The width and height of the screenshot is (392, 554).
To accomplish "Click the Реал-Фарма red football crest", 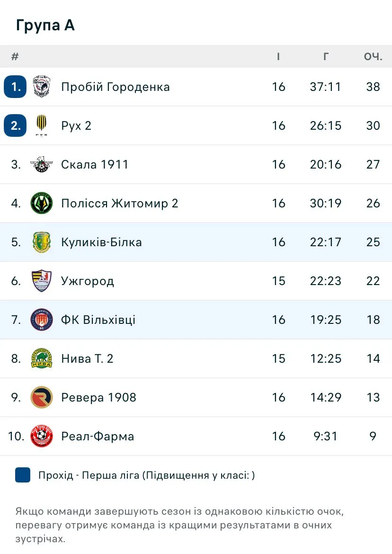I will click(42, 437).
